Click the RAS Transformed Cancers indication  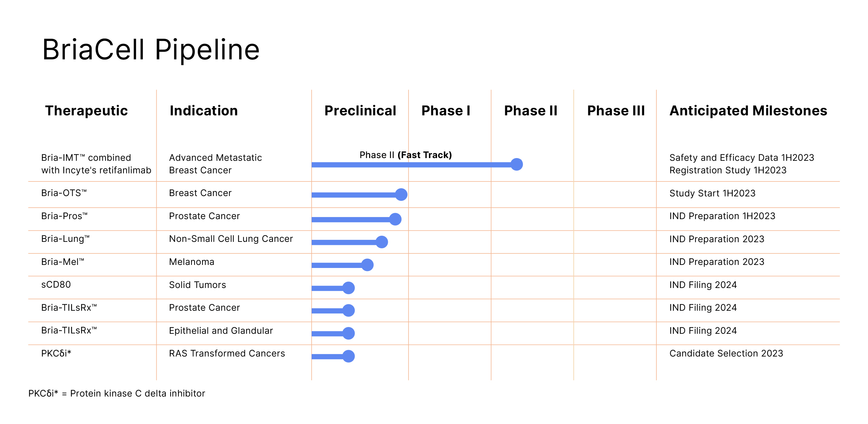pyautogui.click(x=227, y=353)
